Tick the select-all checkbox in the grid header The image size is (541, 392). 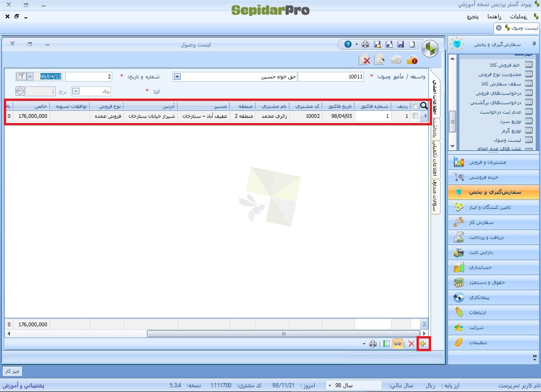click(415, 106)
